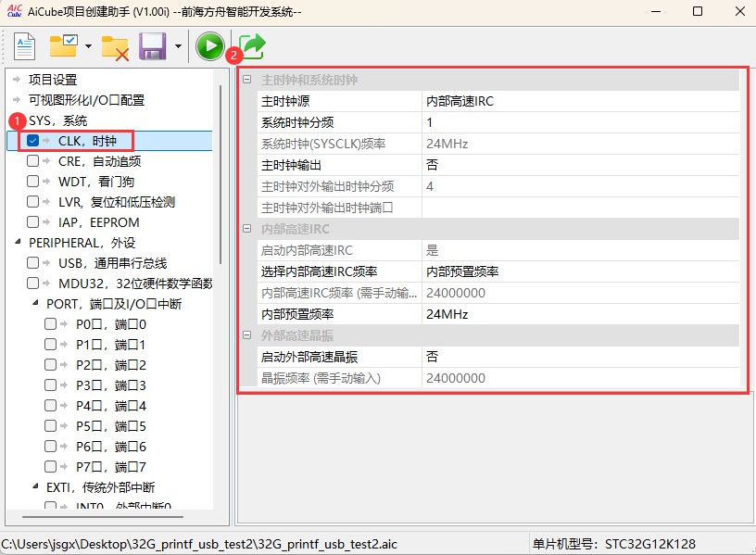756x555 pixels.
Task: Click 启动外部高速晶振 value 否
Action: pos(580,357)
